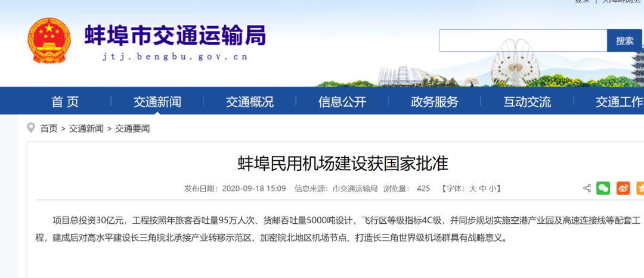Screen dimensions: 644x278
Task: Go to 交通要闻 in the breadcrumb
Action: tap(132, 129)
